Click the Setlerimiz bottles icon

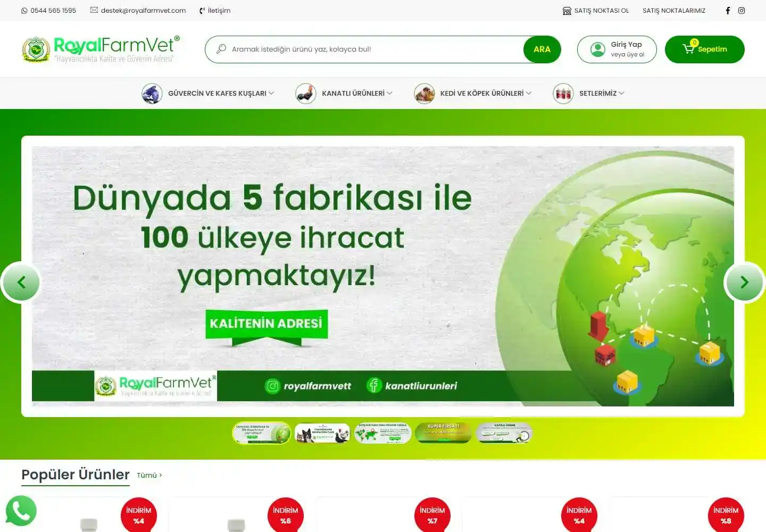563,94
